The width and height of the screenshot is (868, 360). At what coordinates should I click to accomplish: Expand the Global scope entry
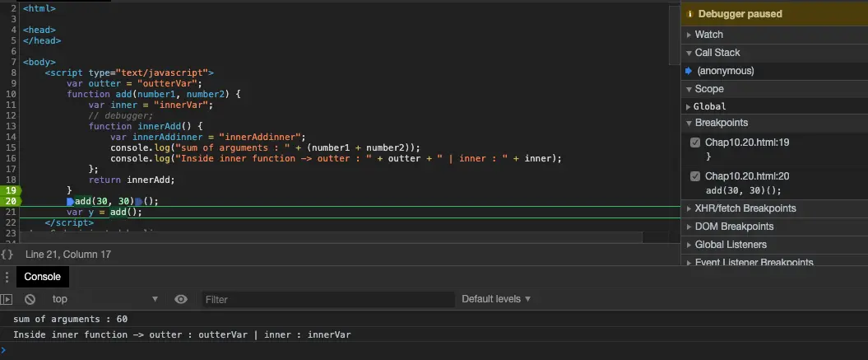click(689, 106)
